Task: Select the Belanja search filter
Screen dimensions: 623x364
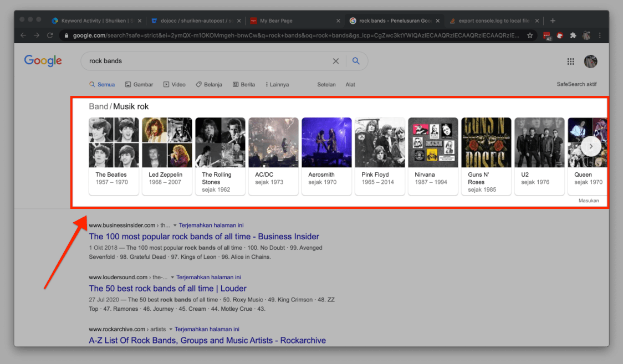Action: click(209, 85)
